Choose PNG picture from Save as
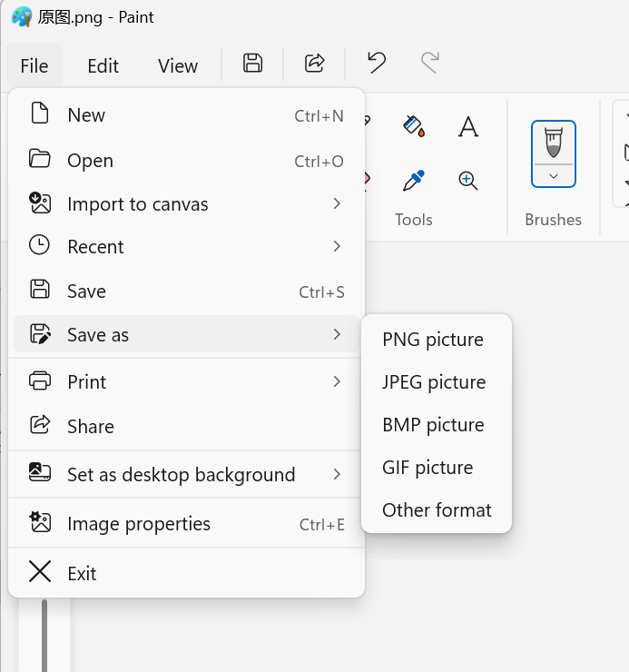The image size is (629, 672). coord(433,340)
